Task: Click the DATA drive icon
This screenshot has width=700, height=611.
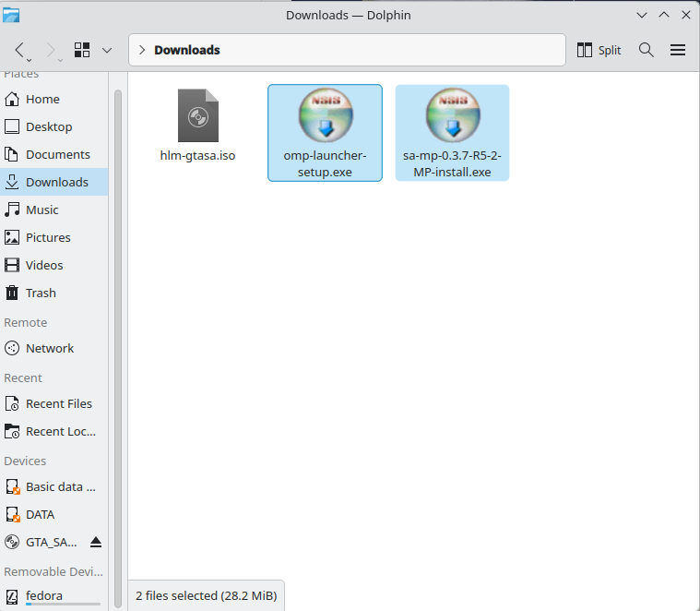Action: pyautogui.click(x=12, y=514)
